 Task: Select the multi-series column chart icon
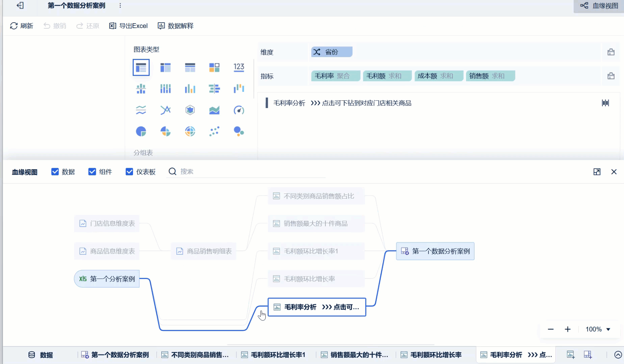click(190, 89)
